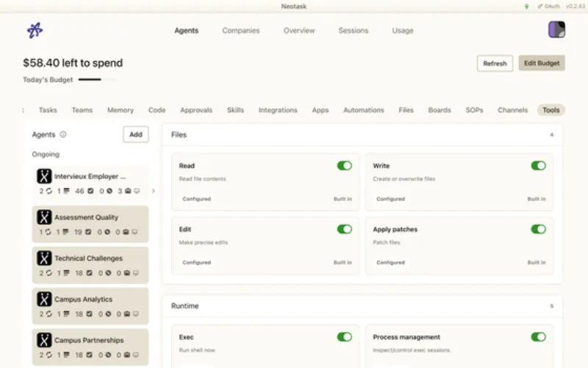Click the Neotask star logo icon

[35, 30]
